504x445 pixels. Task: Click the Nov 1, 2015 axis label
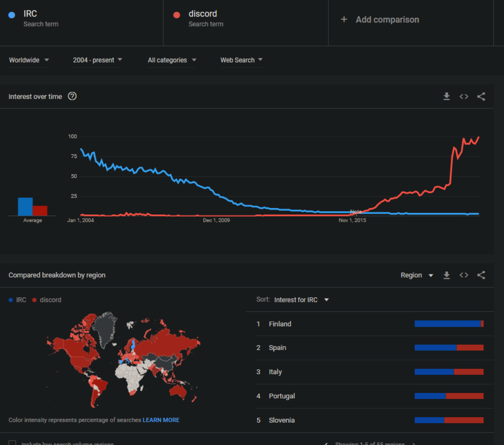[352, 220]
